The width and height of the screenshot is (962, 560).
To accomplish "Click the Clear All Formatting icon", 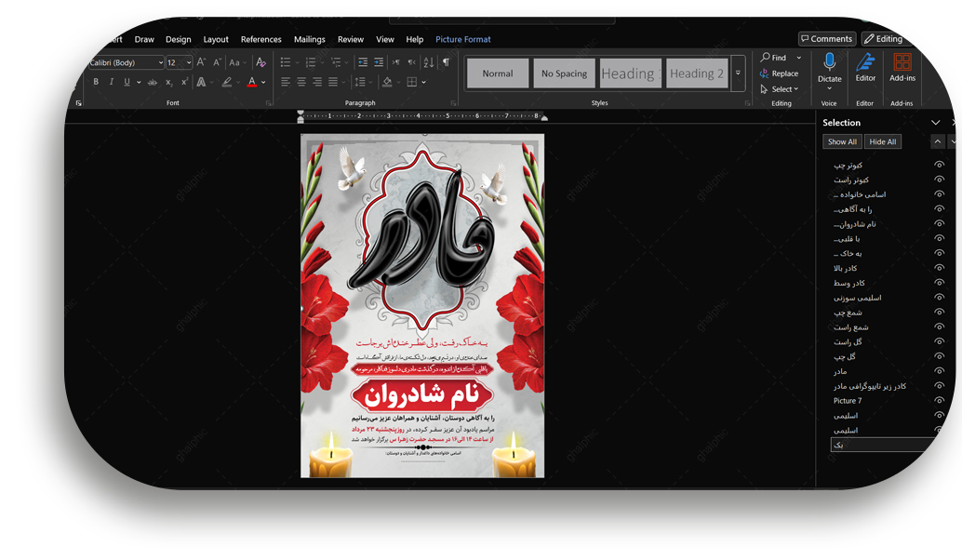I will (261, 62).
